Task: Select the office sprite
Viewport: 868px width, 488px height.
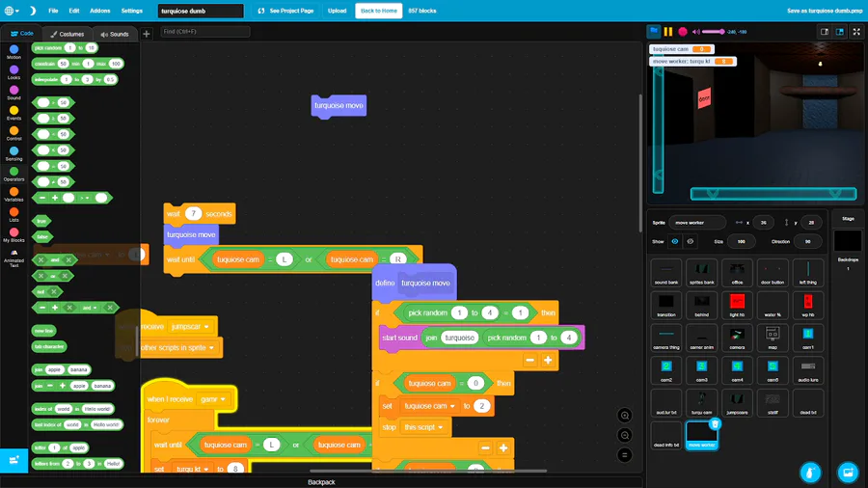Action: (x=737, y=273)
